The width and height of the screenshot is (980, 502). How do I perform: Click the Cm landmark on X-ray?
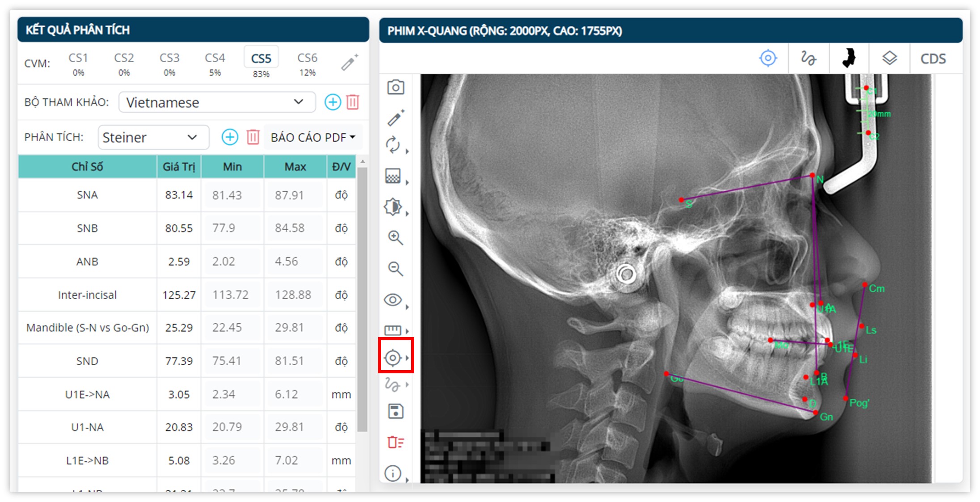(865, 285)
